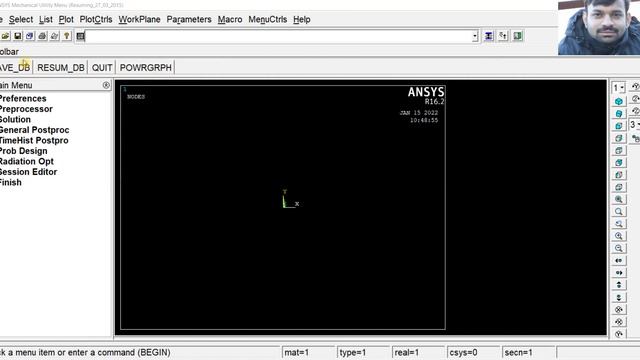The width and height of the screenshot is (640, 360).
Task: Click the Zoom In plus magnifier
Action: (x=619, y=236)
